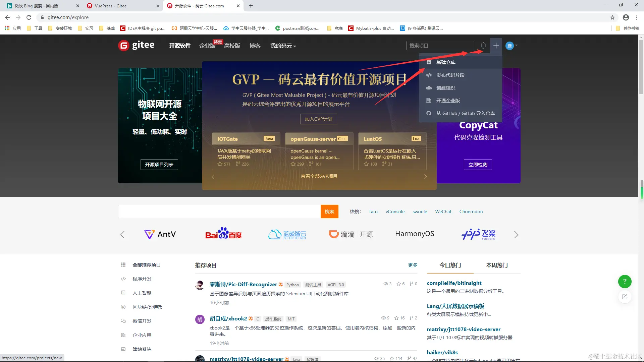This screenshot has width=644, height=362.
Task: Expand the user avatar dropdown
Action: tap(512, 46)
